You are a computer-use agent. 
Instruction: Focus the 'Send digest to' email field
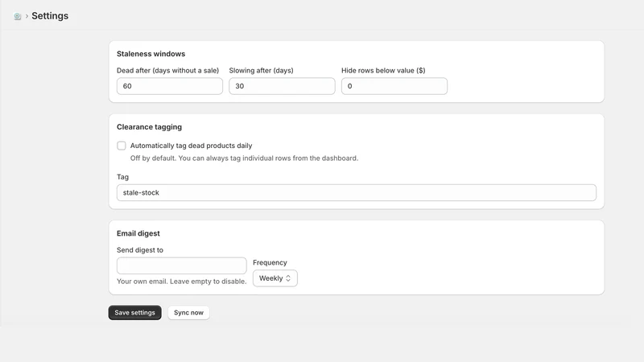182,265
